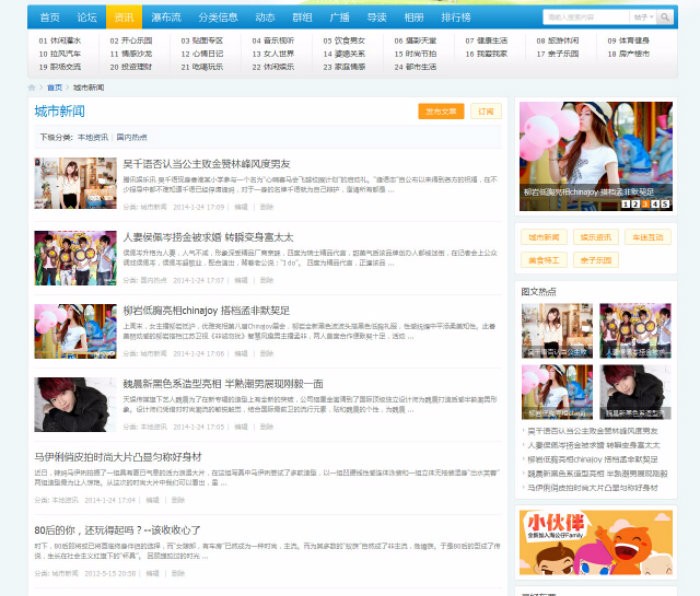Click the 小伙伴 cartoon banner ad
The width and height of the screenshot is (700, 596).
[x=596, y=542]
